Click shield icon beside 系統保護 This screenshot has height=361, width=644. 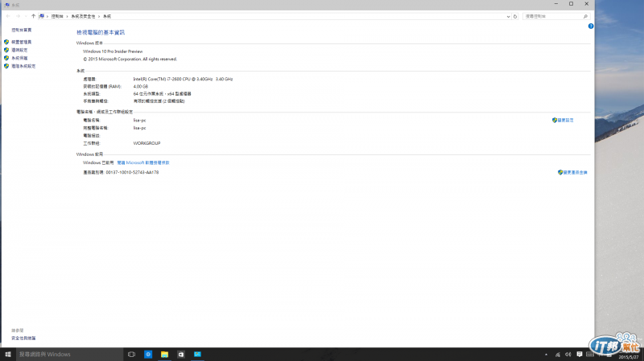click(6, 58)
